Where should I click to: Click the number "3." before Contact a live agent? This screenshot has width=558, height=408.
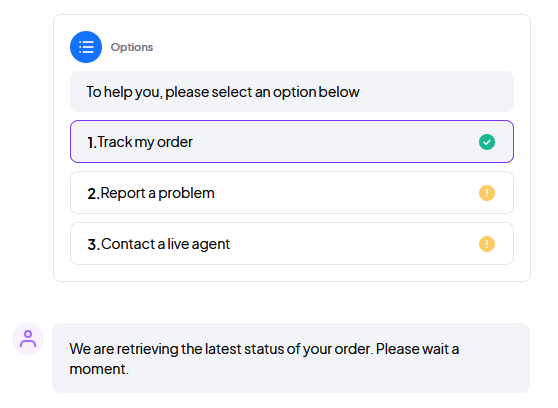(x=94, y=244)
